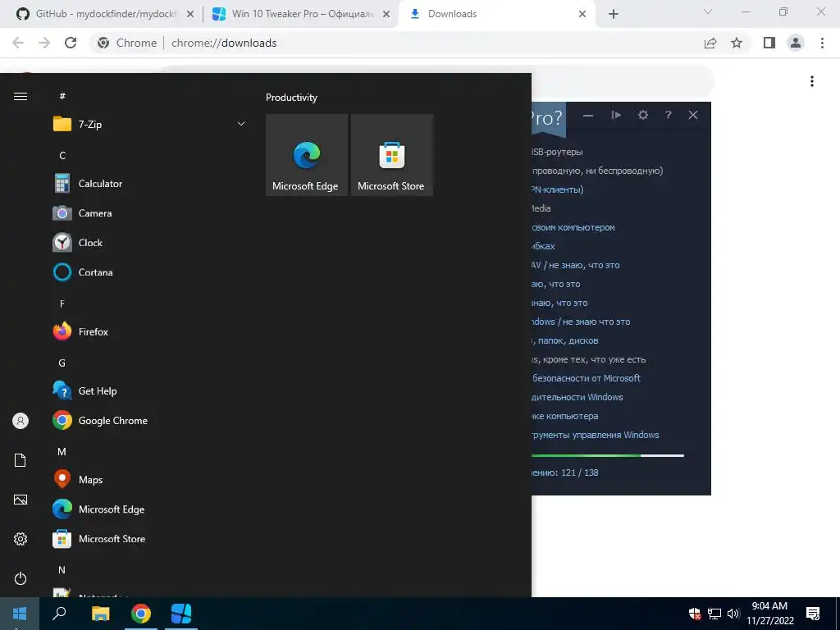Open File Explorer from the taskbar

(100, 614)
